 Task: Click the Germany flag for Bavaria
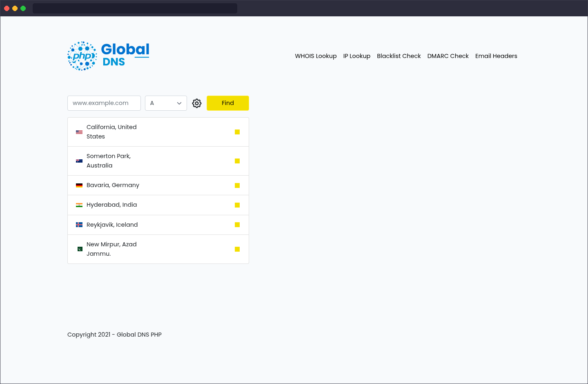[79, 185]
